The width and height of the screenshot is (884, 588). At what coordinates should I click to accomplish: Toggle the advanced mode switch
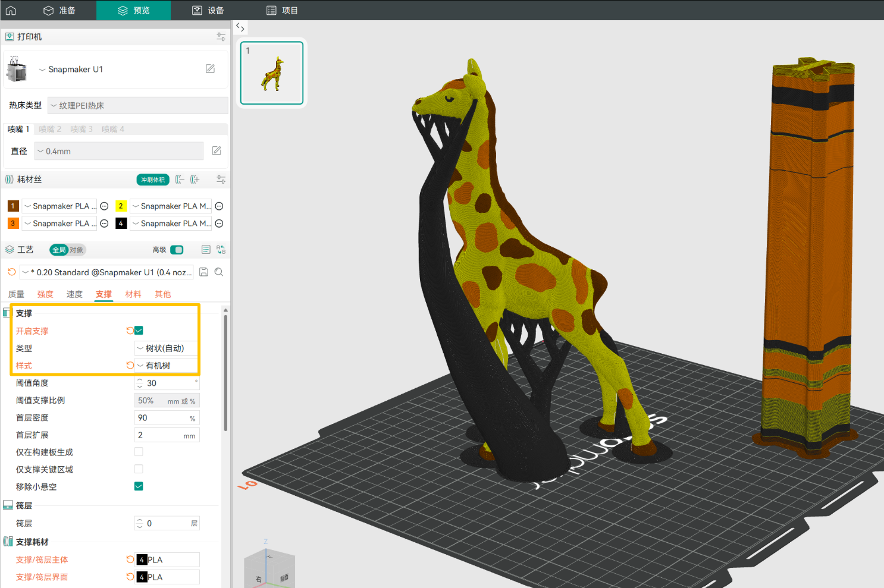[x=177, y=250]
